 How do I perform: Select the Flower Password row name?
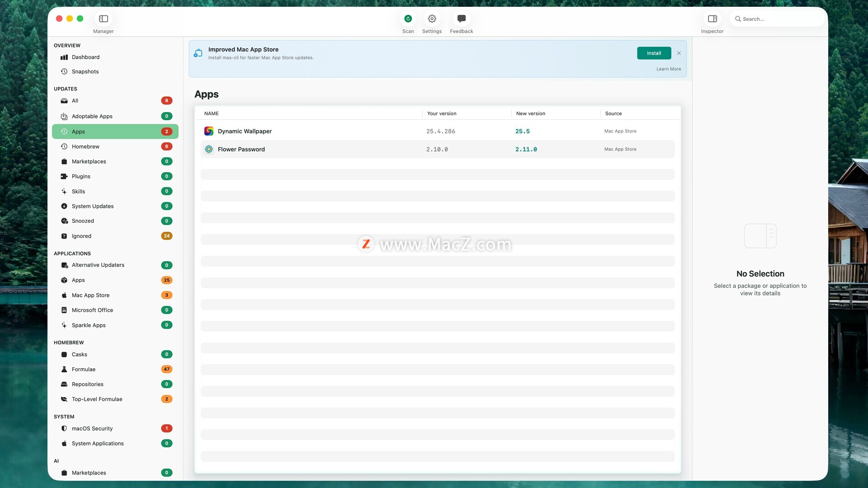(241, 149)
